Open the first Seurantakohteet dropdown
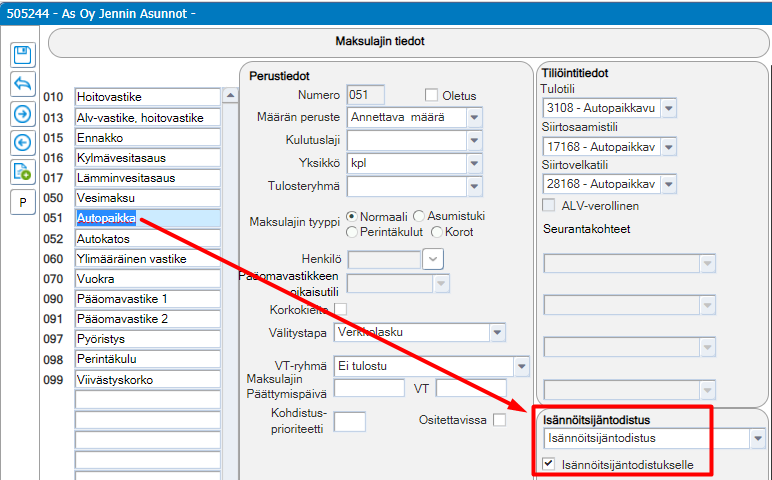772x480 pixels. pyautogui.click(x=708, y=264)
